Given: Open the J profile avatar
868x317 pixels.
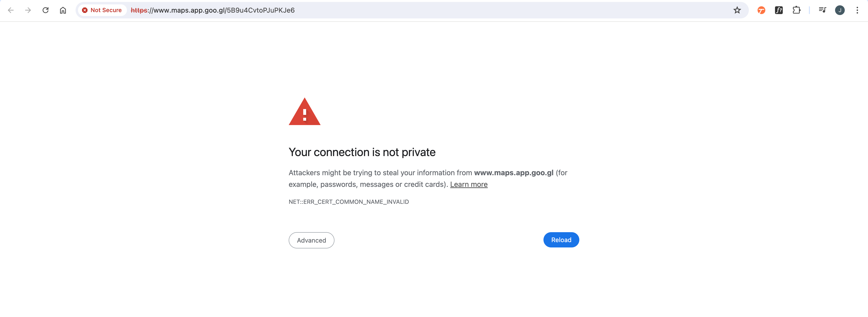Looking at the screenshot, I should tap(840, 10).
